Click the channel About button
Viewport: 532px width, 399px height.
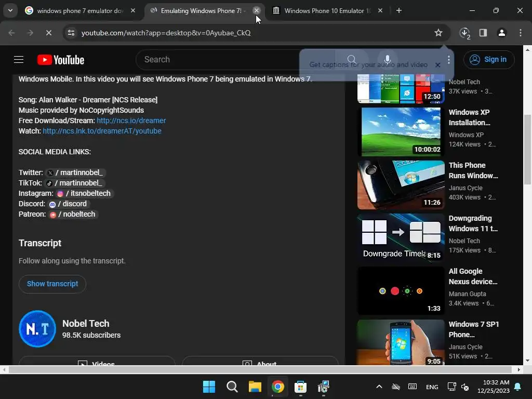pos(260,362)
